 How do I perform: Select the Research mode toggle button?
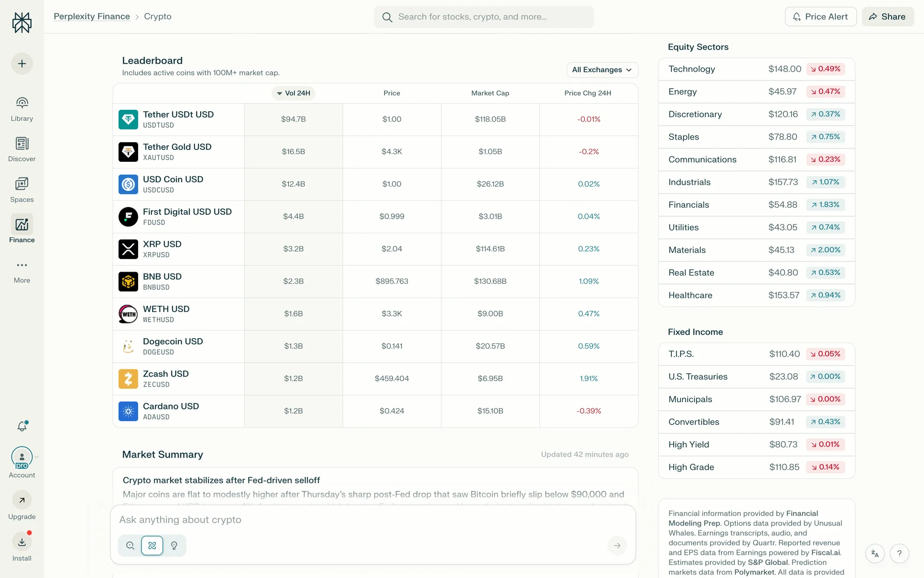[x=152, y=546]
